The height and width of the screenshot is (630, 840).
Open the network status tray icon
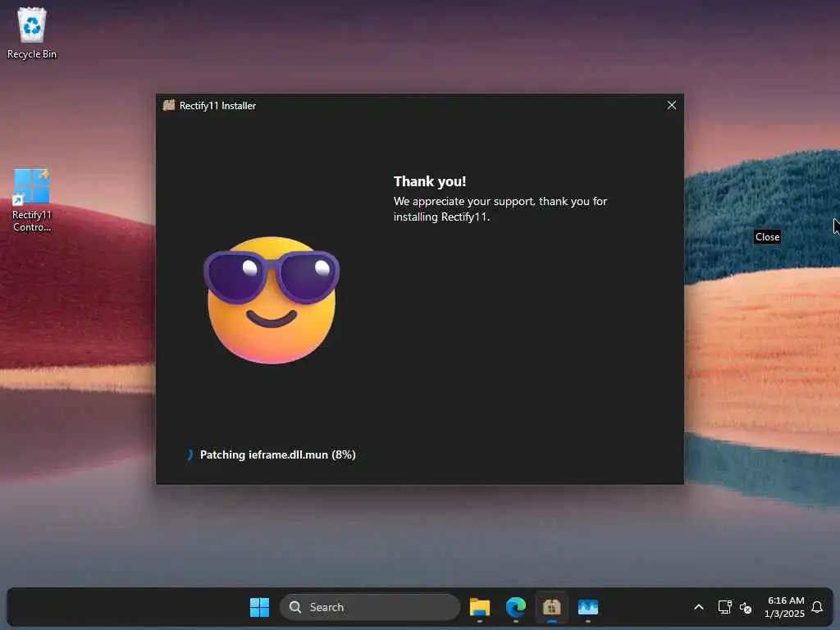click(x=725, y=607)
